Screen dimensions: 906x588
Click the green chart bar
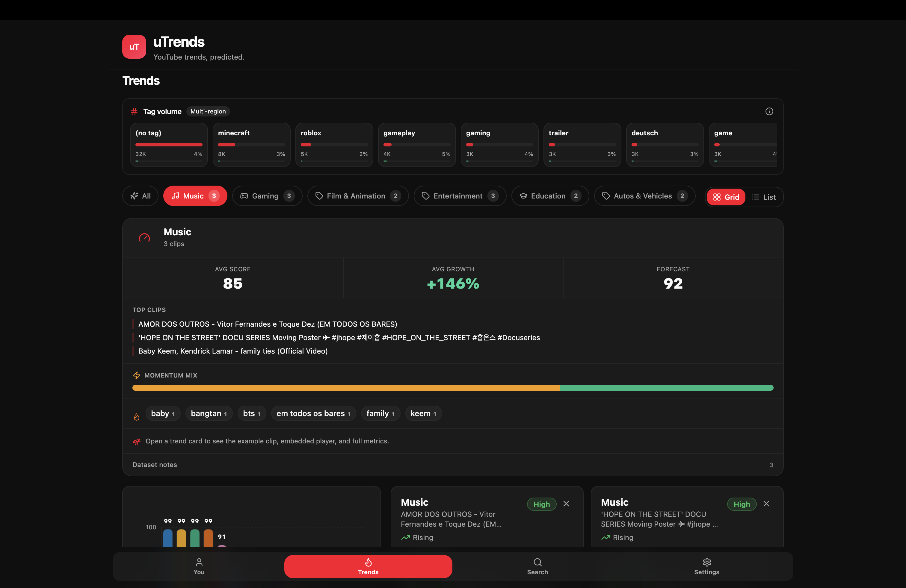click(x=195, y=538)
